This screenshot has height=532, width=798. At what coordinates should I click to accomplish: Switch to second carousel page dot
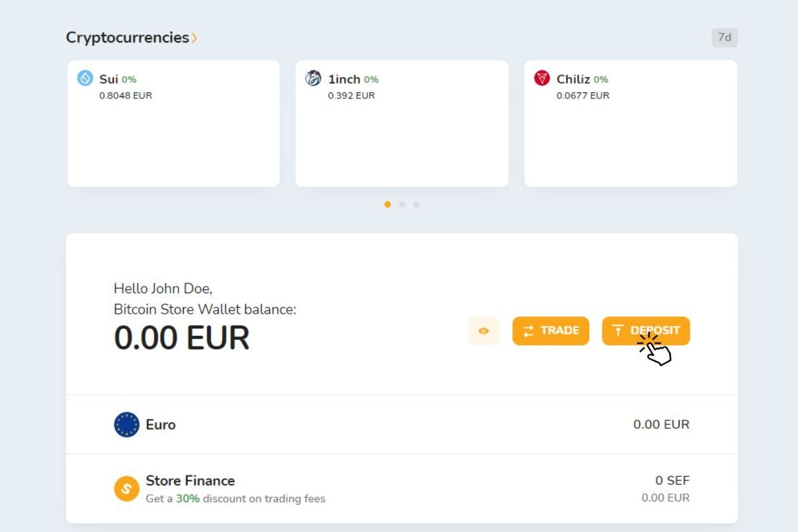coord(402,204)
